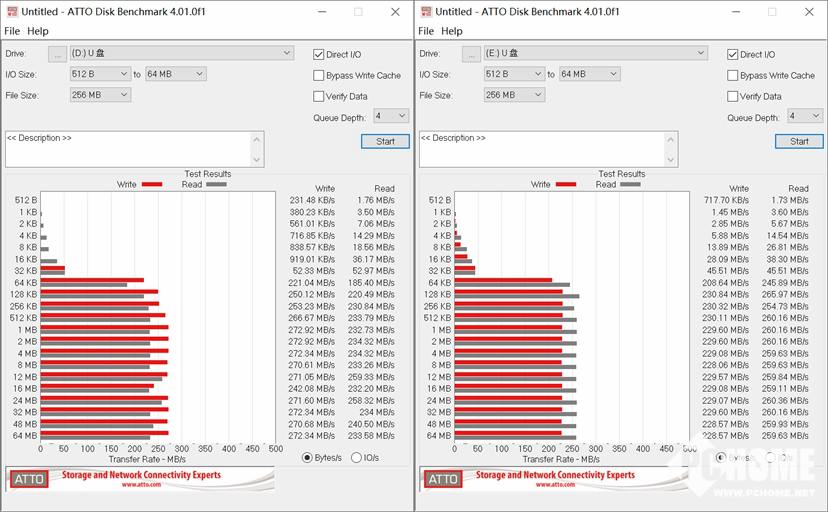Click Start button in left D: window
The height and width of the screenshot is (512, 828).
(385, 141)
